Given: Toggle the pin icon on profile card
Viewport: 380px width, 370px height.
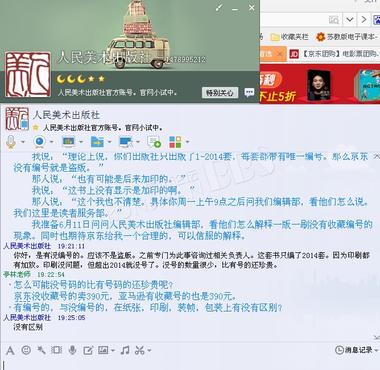Looking at the screenshot, I should click(x=219, y=8).
